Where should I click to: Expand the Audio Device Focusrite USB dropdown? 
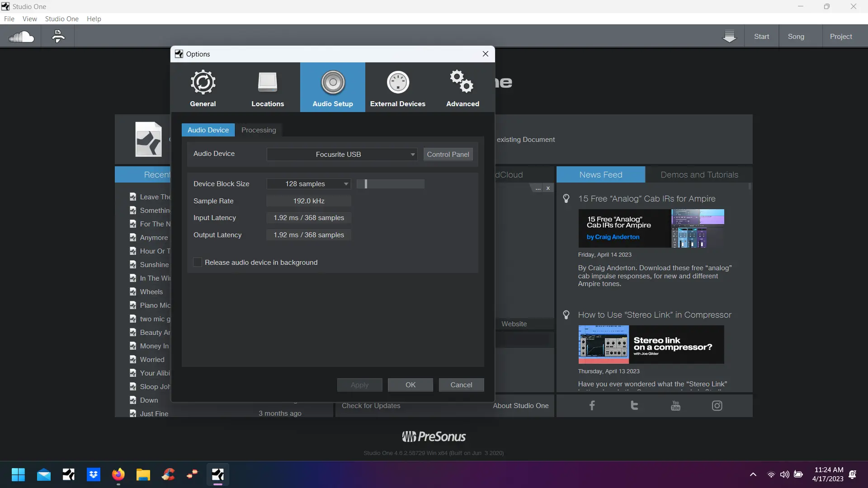coord(342,155)
